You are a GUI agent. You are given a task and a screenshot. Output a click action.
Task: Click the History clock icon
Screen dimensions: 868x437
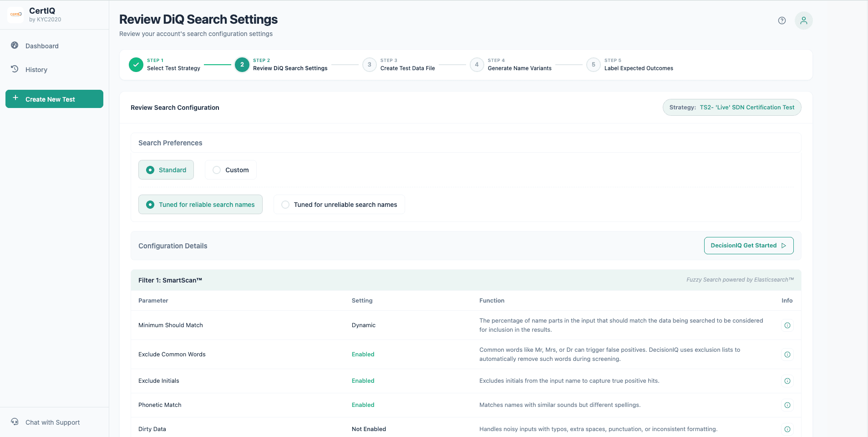pyautogui.click(x=14, y=69)
